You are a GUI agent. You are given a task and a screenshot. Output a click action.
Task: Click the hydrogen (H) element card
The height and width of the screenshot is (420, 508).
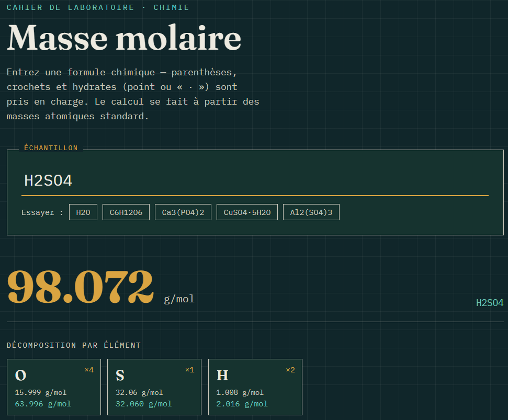tap(255, 387)
